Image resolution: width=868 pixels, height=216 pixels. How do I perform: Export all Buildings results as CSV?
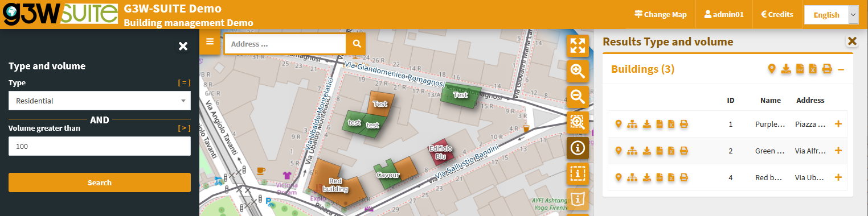point(800,69)
